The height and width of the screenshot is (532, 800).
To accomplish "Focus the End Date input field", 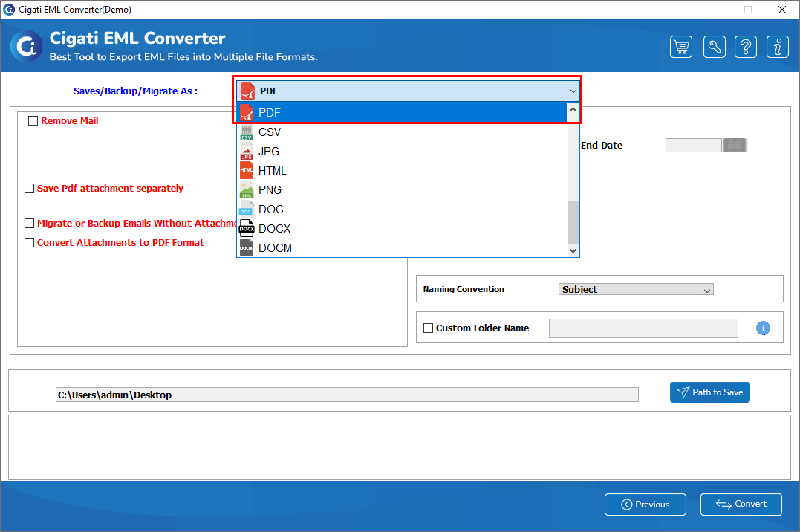I will coord(693,146).
